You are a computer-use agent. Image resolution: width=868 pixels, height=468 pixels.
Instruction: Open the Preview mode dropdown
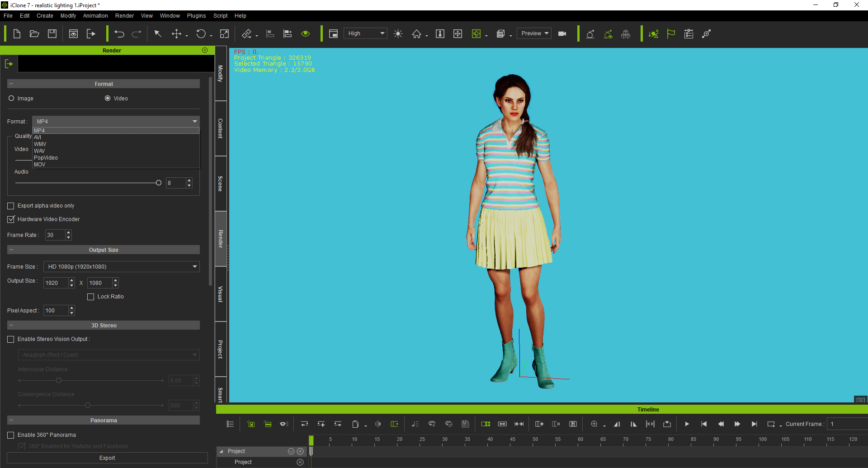click(534, 33)
